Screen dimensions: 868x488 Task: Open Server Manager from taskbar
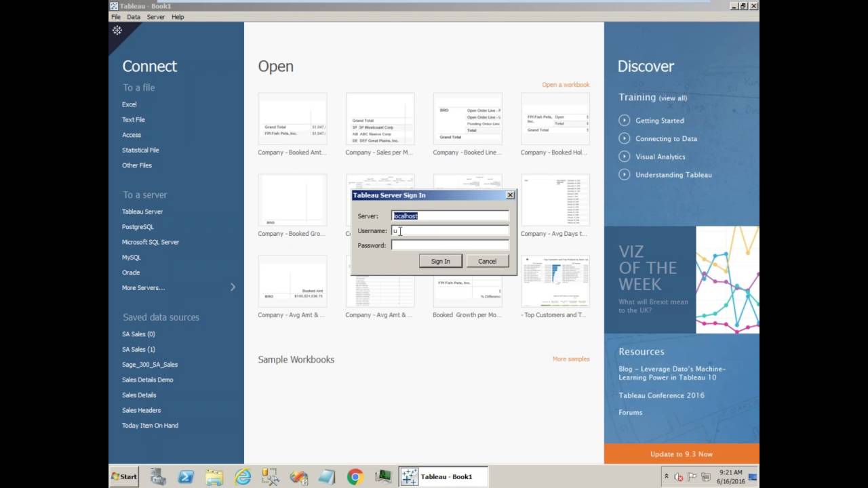pyautogui.click(x=158, y=477)
